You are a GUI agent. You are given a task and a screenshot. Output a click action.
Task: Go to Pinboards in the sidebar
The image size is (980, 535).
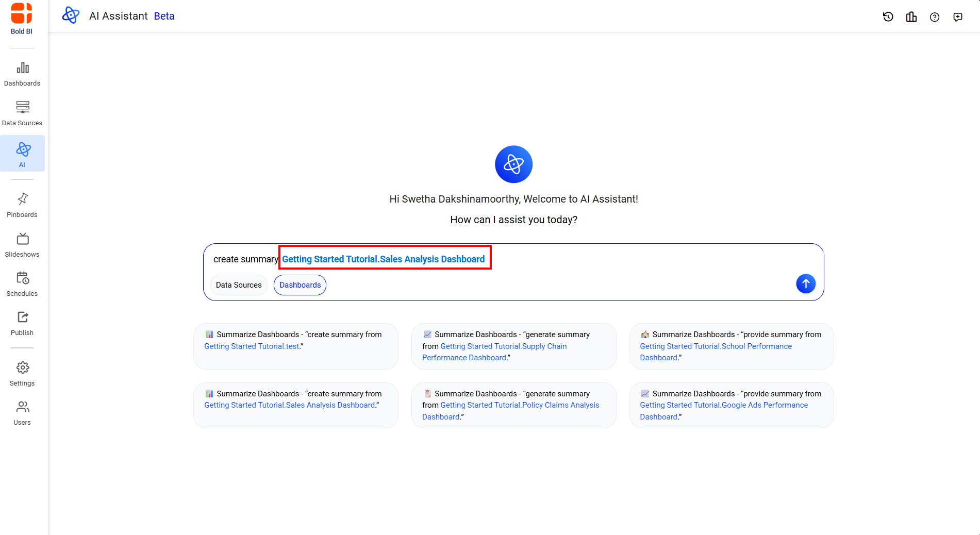coord(22,205)
